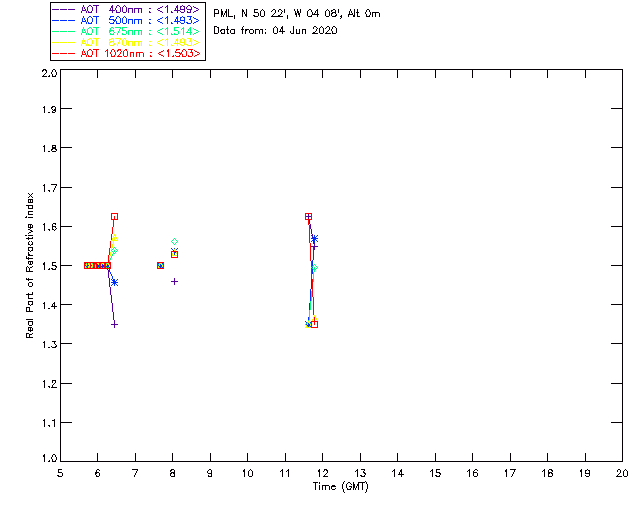Click the blue asterisk marker near 1.46 at 6.5h
This screenshot has height=512, width=640.
(115, 283)
